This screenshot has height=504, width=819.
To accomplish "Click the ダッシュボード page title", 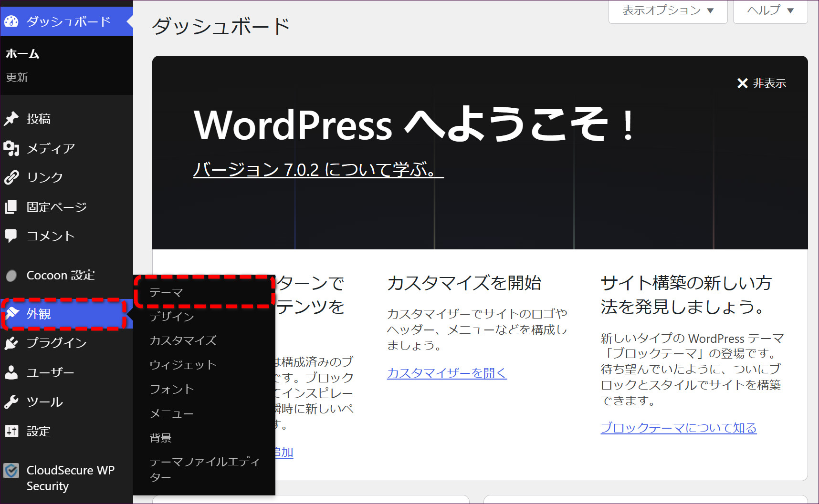I will pyautogui.click(x=221, y=26).
